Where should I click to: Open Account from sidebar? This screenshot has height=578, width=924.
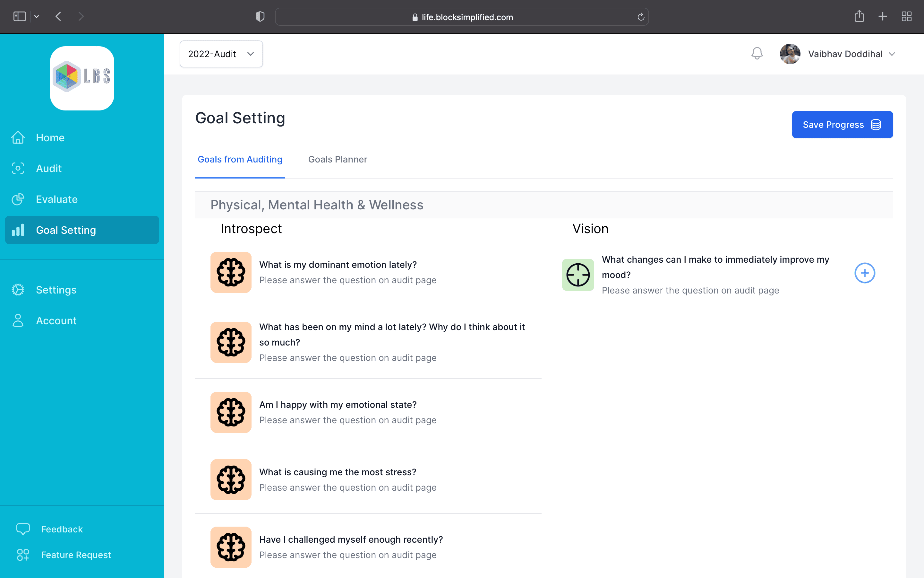[x=82, y=321]
